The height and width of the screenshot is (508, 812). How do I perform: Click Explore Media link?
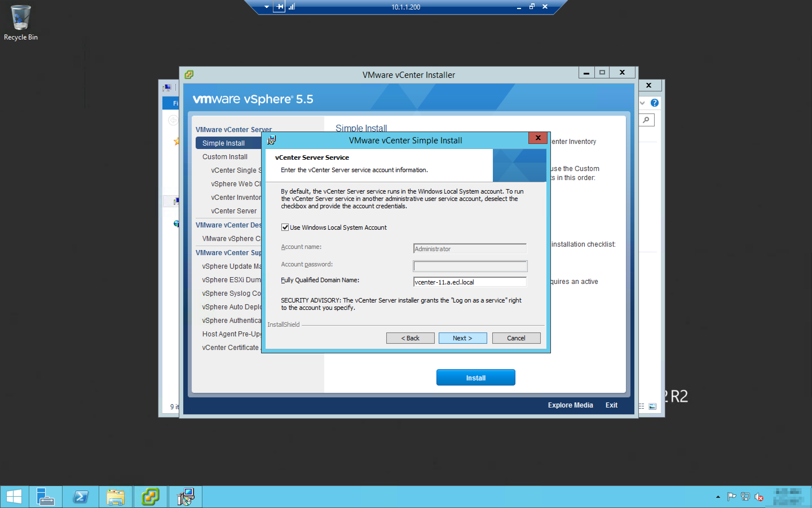(570, 405)
